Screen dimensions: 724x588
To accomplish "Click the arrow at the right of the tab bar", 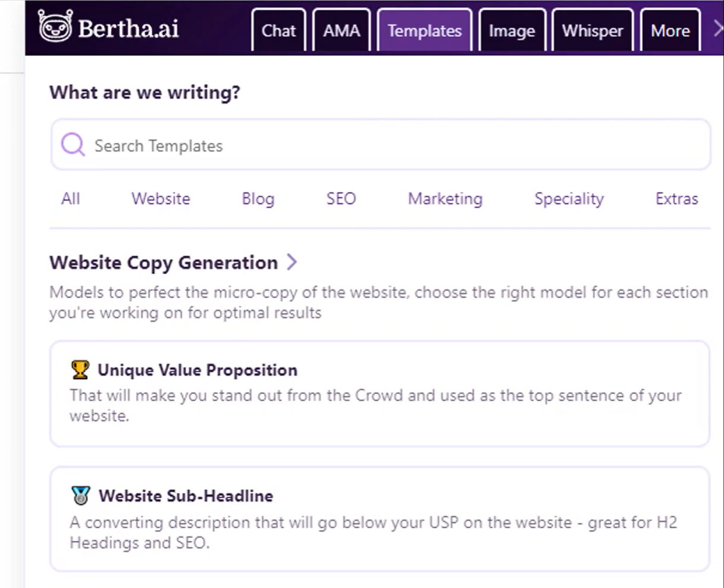I will pos(717,28).
